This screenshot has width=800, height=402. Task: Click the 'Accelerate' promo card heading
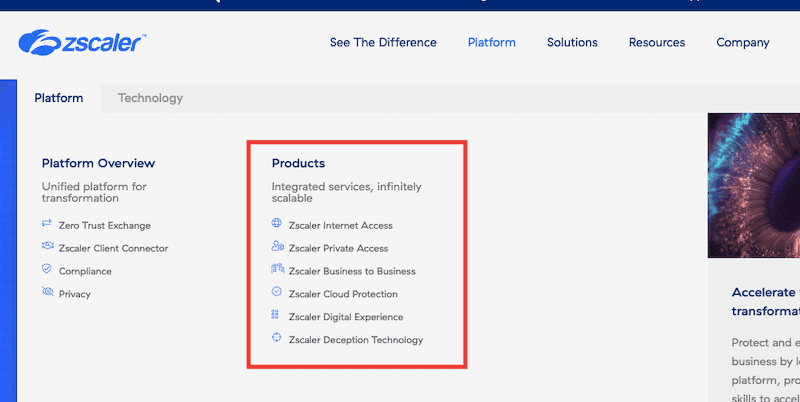coord(765,302)
